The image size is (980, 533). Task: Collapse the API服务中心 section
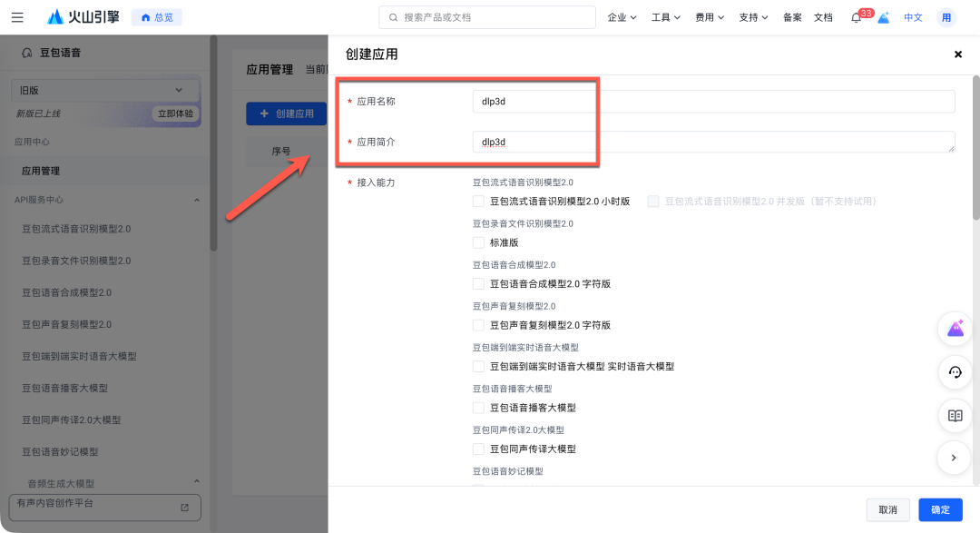click(197, 200)
